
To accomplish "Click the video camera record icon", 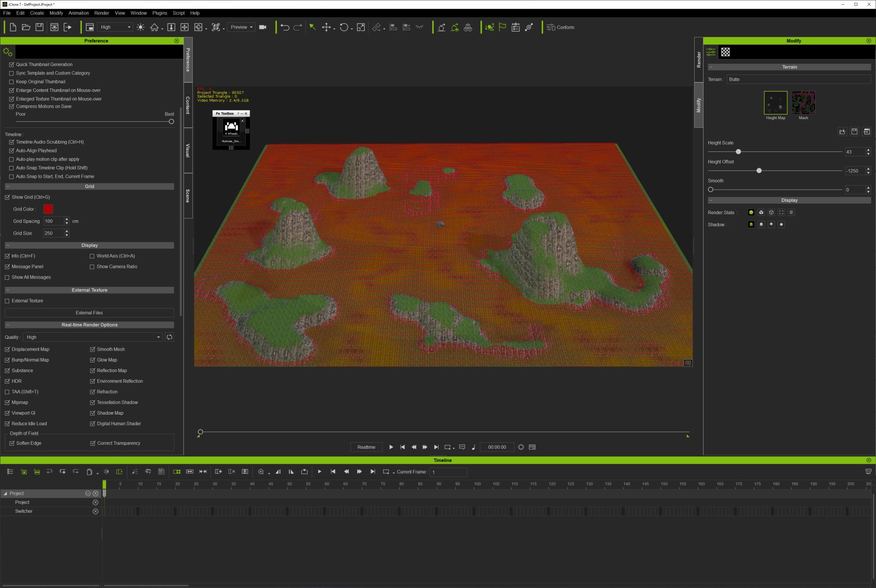I will [x=263, y=27].
